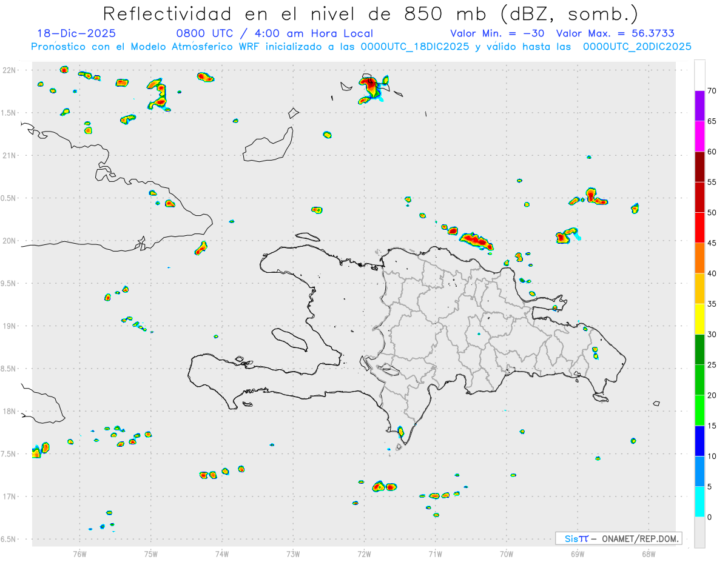
Task: Click the orange 40–45 dBZ color swatch
Action: pyautogui.click(x=699, y=258)
